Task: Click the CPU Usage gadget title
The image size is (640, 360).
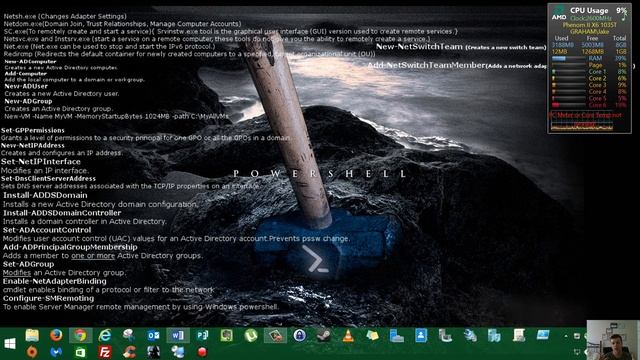Action: [589, 11]
